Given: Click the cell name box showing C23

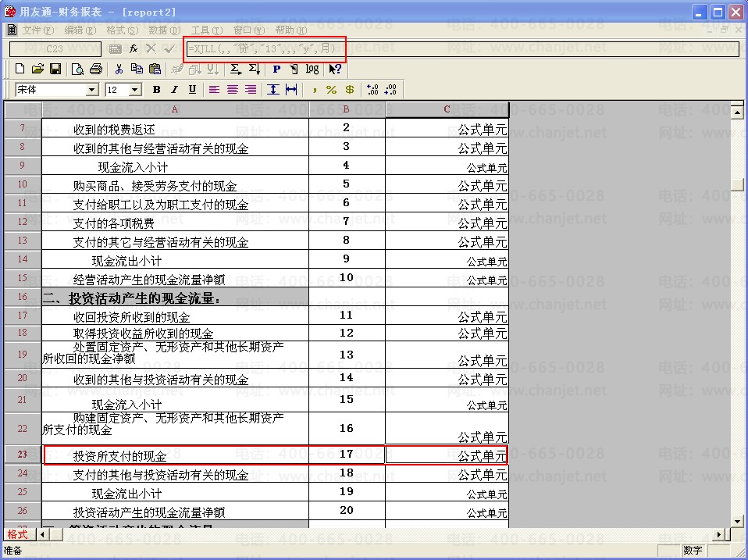Looking at the screenshot, I should 55,48.
